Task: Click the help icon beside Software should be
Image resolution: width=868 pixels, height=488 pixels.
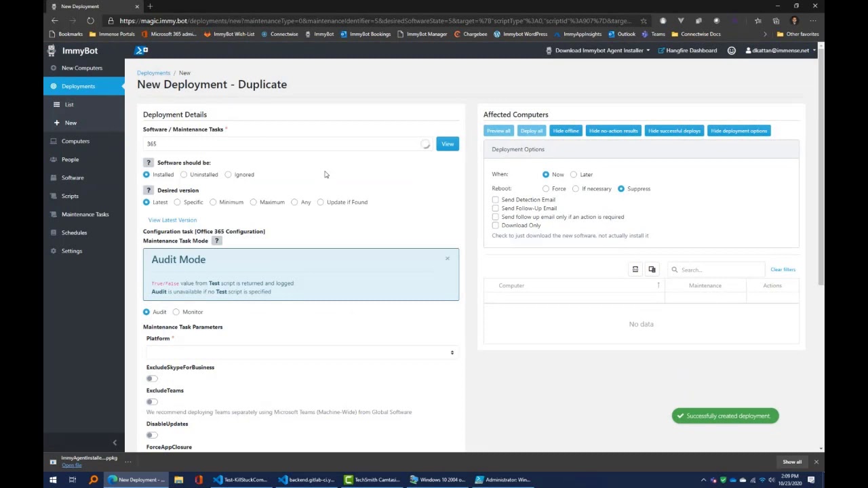Action: click(148, 163)
